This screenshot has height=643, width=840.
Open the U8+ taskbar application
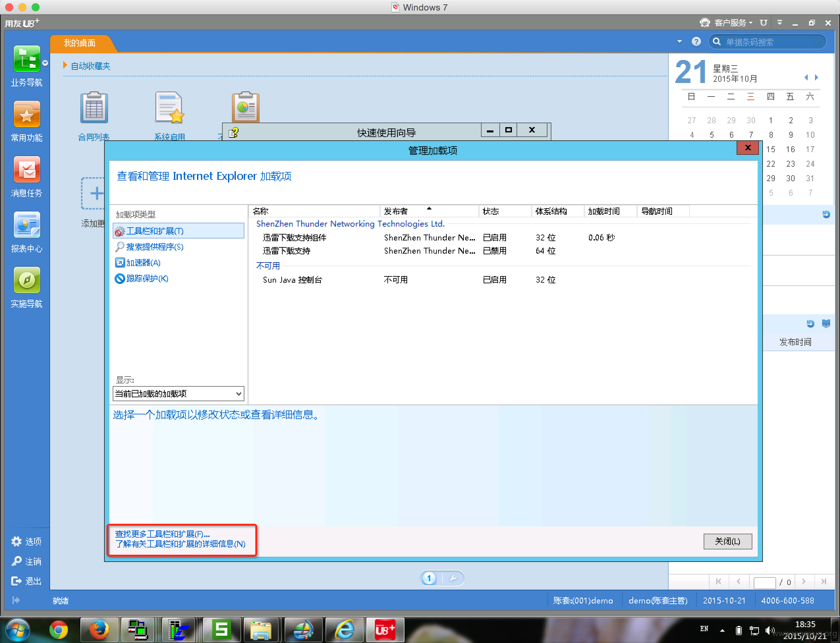pos(385,629)
